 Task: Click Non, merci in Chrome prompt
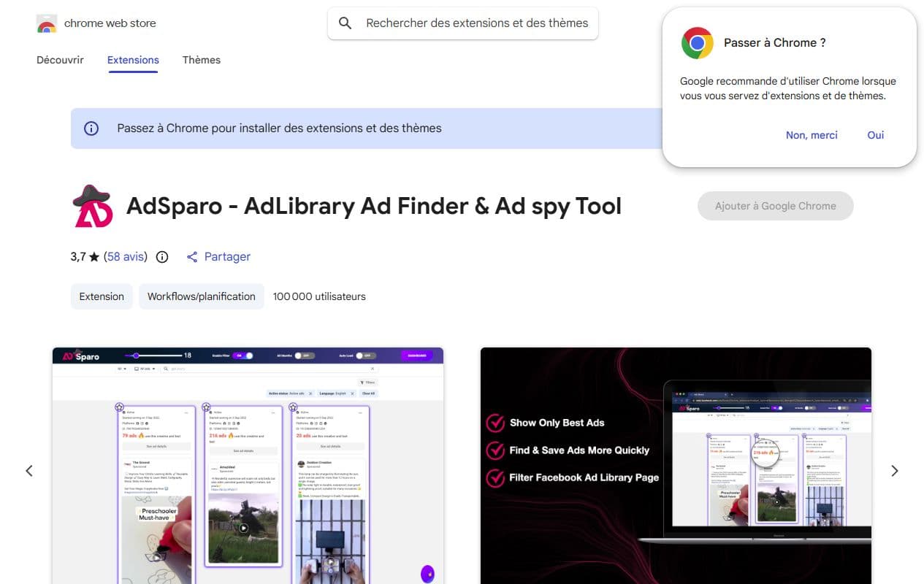point(812,135)
